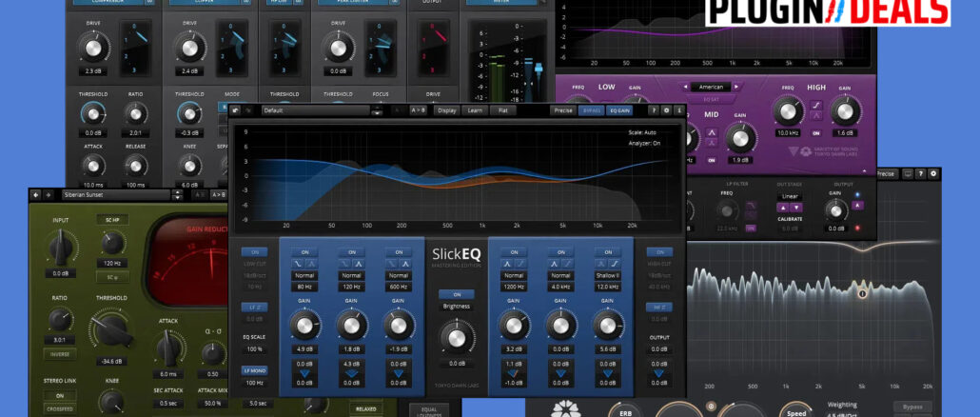Click the 80 Hz band GAIN knob
Screen dimensions: 980x417
(304, 325)
